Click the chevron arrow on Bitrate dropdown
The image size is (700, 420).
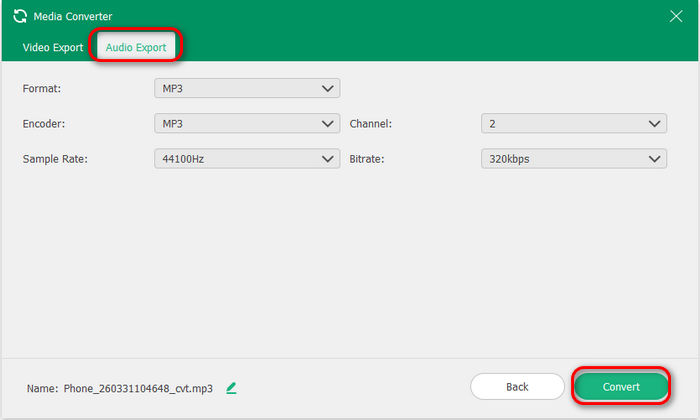654,159
